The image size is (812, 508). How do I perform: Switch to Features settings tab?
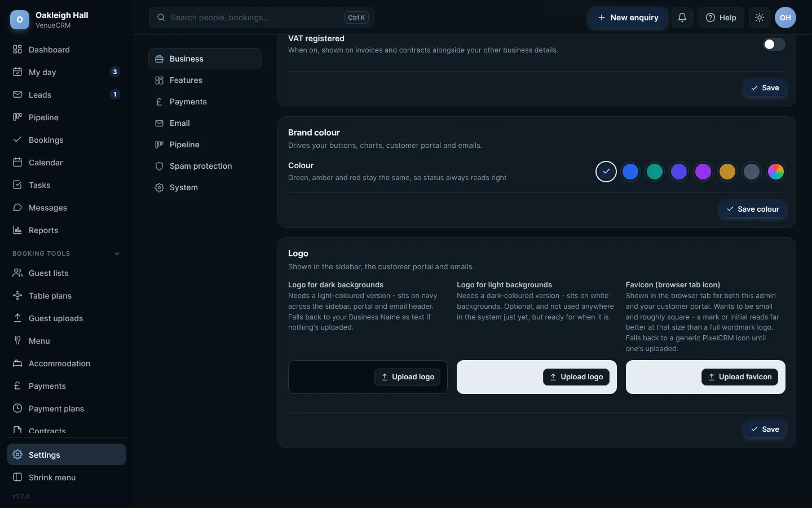(205, 80)
